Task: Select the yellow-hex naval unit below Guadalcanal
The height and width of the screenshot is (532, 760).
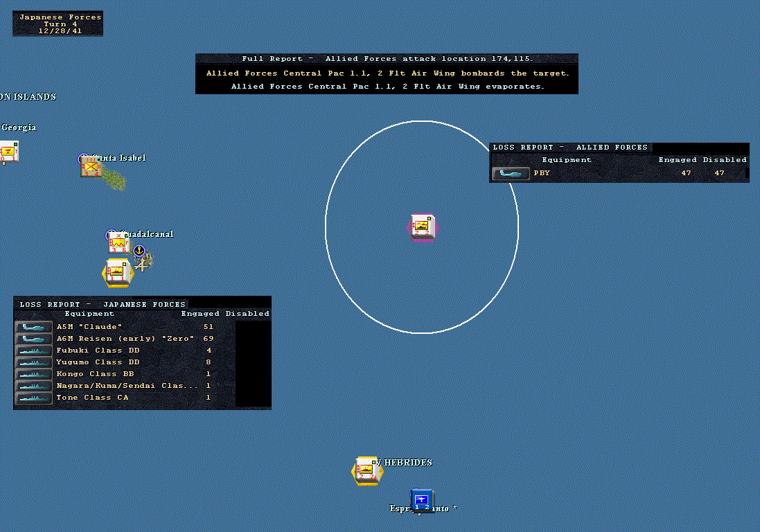Action: click(118, 272)
